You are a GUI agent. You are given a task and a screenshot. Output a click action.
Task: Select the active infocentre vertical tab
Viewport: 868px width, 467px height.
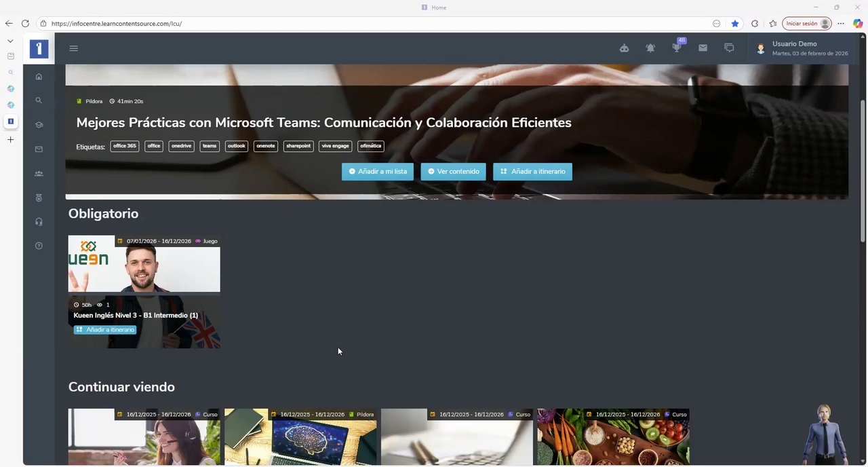[x=10, y=122]
